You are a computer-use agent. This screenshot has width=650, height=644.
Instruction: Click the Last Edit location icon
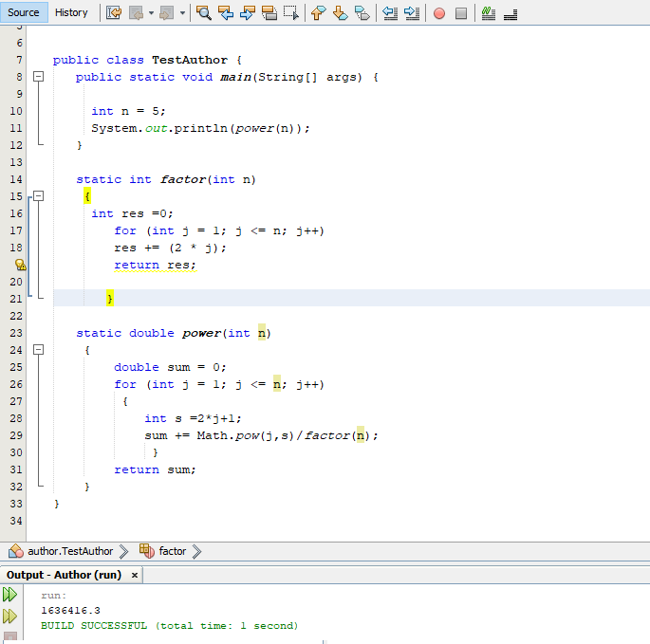[x=114, y=13]
